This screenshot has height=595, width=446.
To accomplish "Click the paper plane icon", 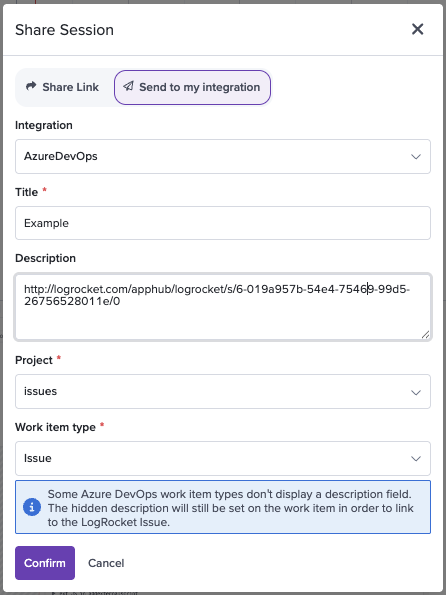I will 128,87.
